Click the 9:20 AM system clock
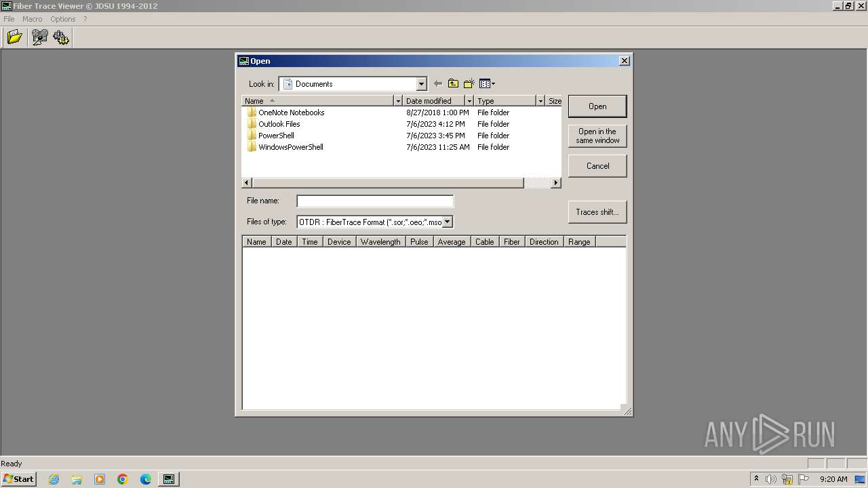This screenshot has width=868, height=488. point(833,479)
